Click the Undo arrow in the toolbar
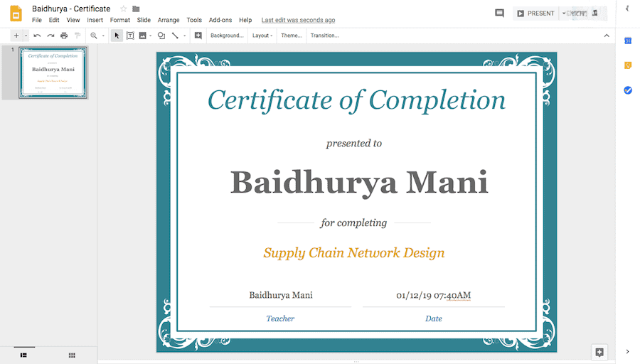This screenshot has height=364, width=640. click(x=37, y=36)
